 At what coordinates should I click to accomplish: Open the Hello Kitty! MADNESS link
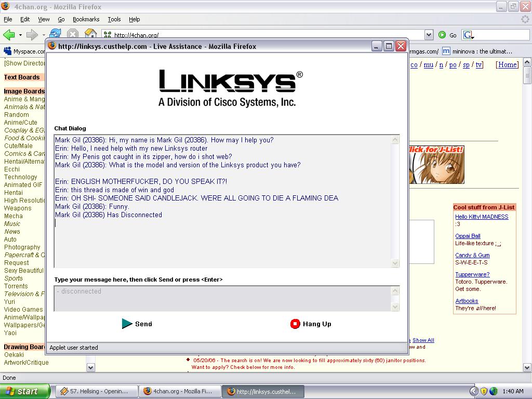(x=482, y=217)
